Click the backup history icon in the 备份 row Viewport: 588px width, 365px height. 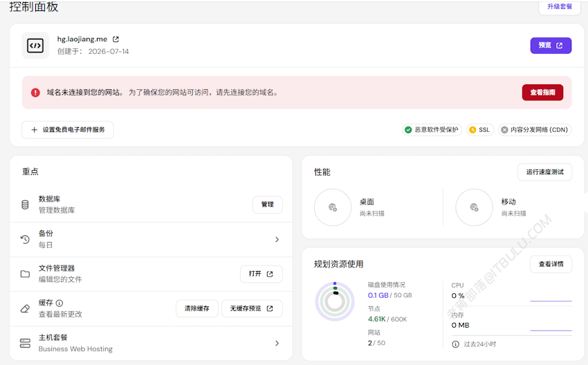coord(25,239)
